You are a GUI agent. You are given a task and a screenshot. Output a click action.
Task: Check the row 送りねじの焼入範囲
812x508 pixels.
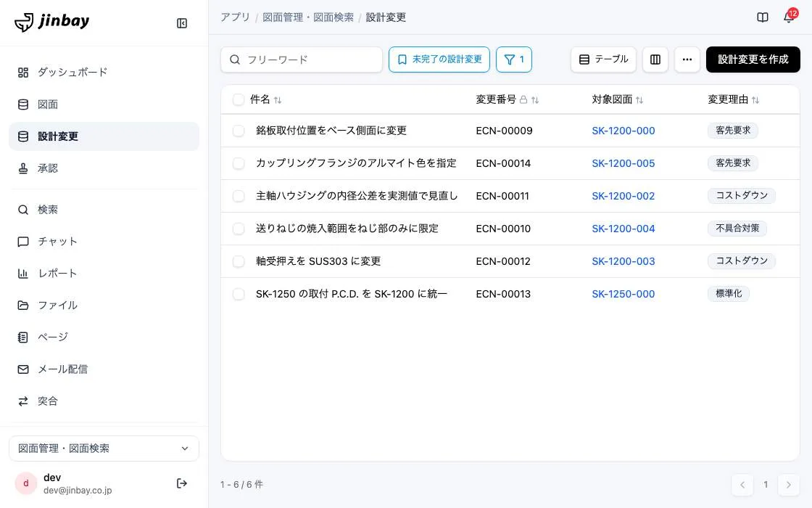239,229
